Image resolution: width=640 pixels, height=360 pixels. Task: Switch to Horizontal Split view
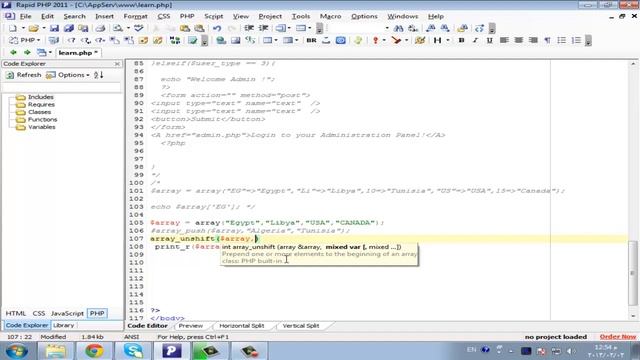pos(242,326)
